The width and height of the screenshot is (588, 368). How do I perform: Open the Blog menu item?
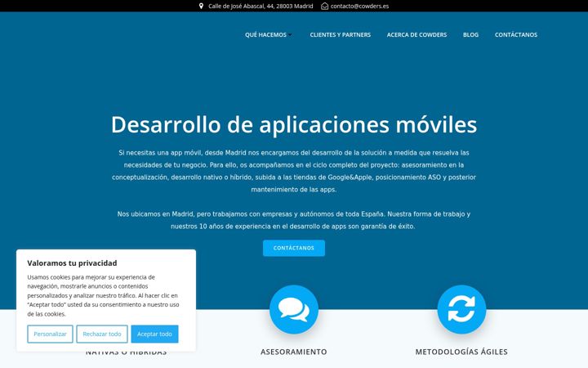click(x=470, y=34)
